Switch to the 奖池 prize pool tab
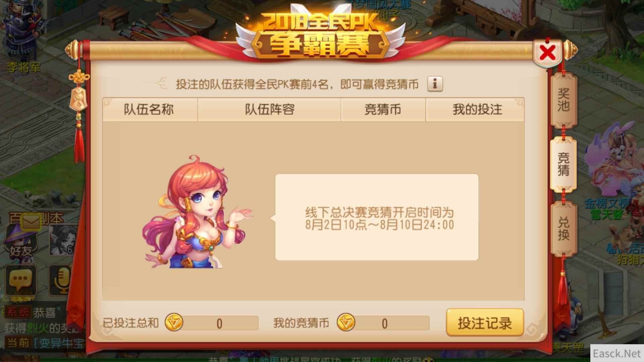Viewport: 644px width, 362px height. [x=563, y=100]
